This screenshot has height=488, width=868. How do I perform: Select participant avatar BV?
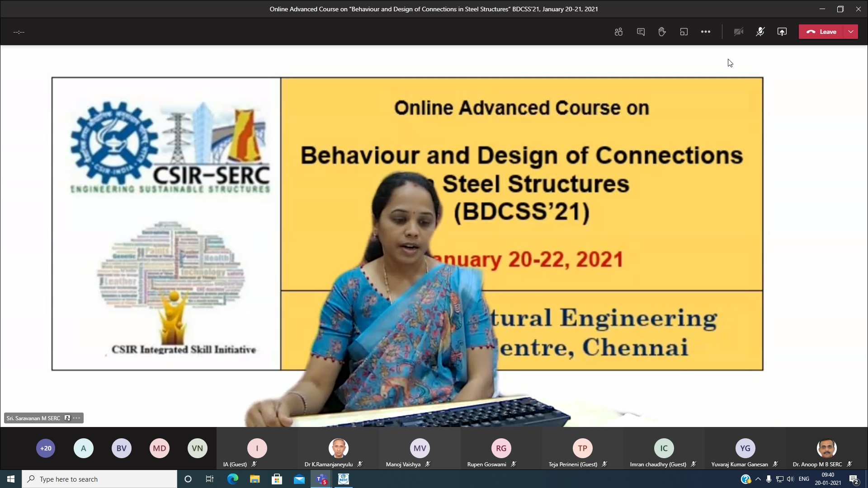[x=122, y=448]
